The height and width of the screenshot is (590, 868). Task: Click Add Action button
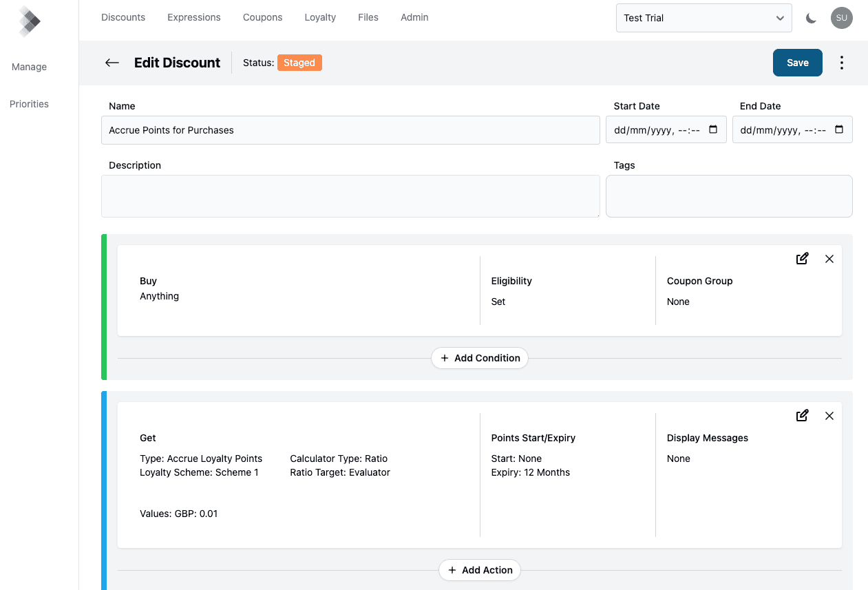(x=480, y=570)
